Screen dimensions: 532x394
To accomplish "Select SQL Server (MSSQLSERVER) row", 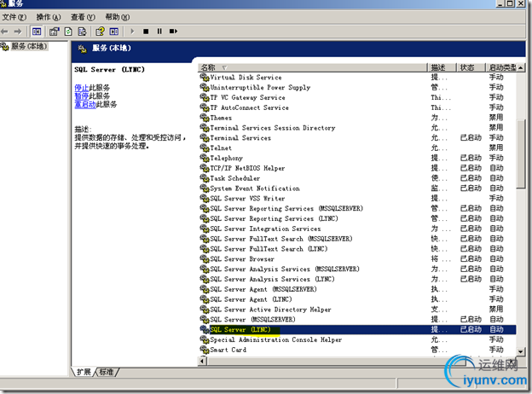I will [357, 319].
